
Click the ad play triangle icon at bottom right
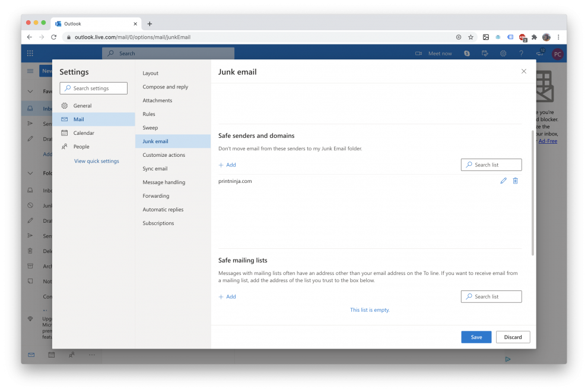(507, 359)
